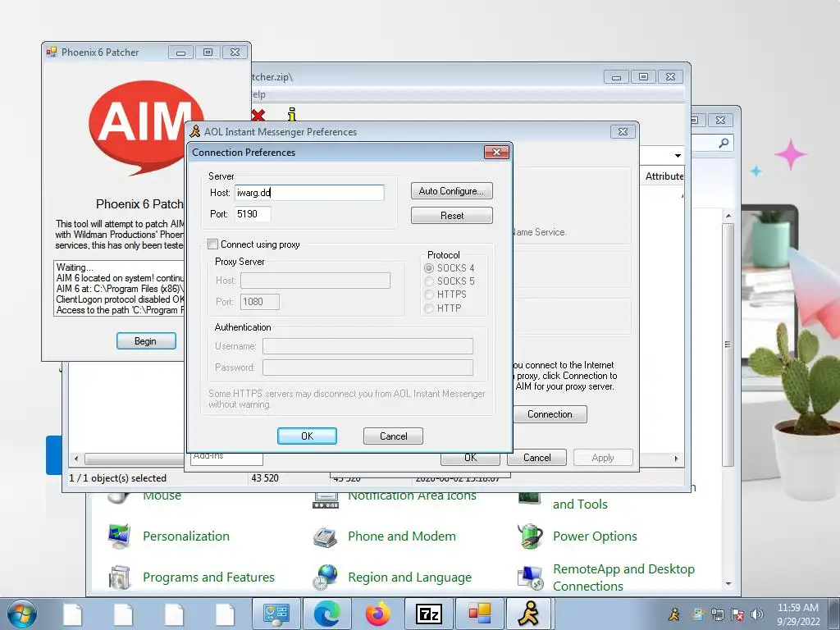Expand the 7-Zip address bar dropdown arrow
The height and width of the screenshot is (630, 840).
678,156
